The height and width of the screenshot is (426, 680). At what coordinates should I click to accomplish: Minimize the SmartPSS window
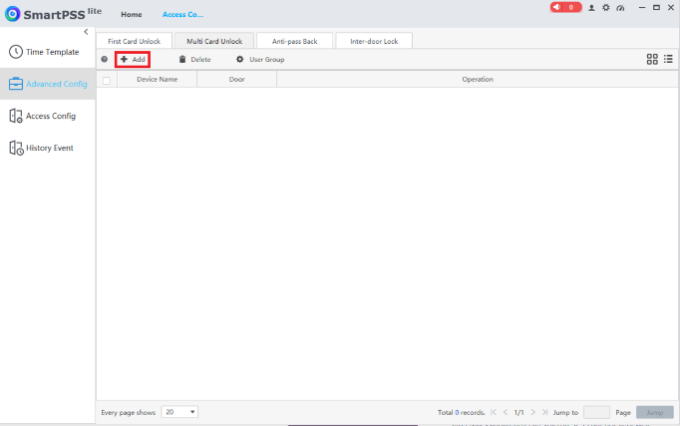click(x=642, y=7)
